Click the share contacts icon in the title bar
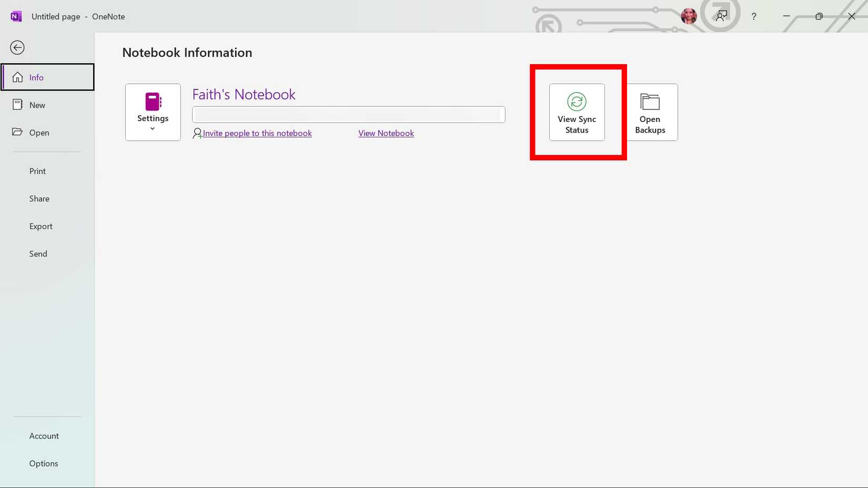The height and width of the screenshot is (488, 868). (721, 16)
